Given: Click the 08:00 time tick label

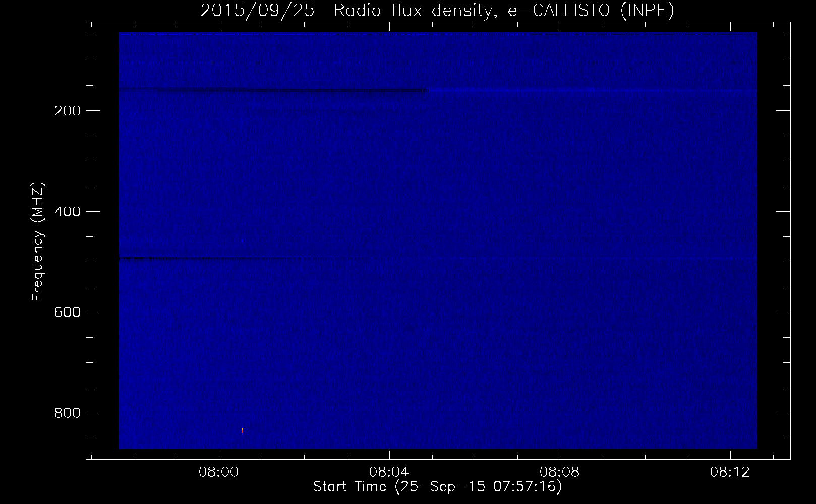Looking at the screenshot, I should pyautogui.click(x=218, y=472).
